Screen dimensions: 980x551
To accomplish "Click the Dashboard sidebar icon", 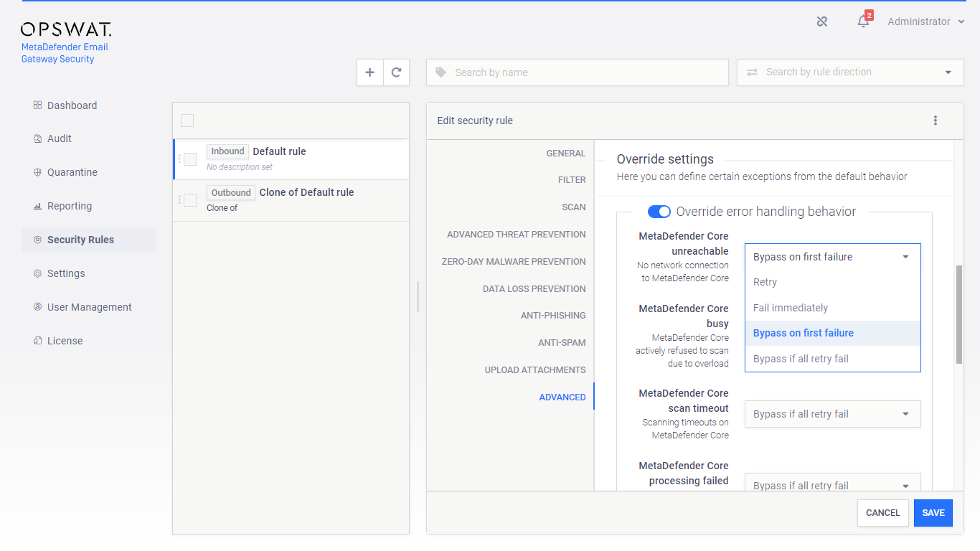I will 37,105.
